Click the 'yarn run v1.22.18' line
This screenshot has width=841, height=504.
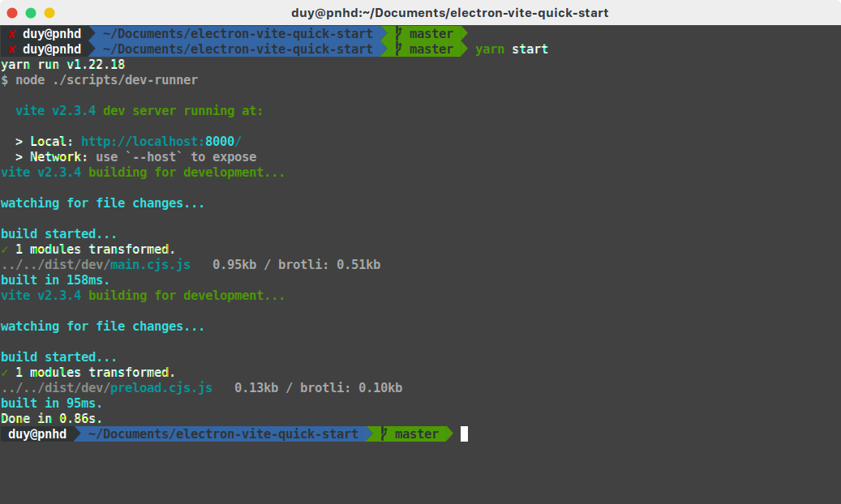[62, 64]
